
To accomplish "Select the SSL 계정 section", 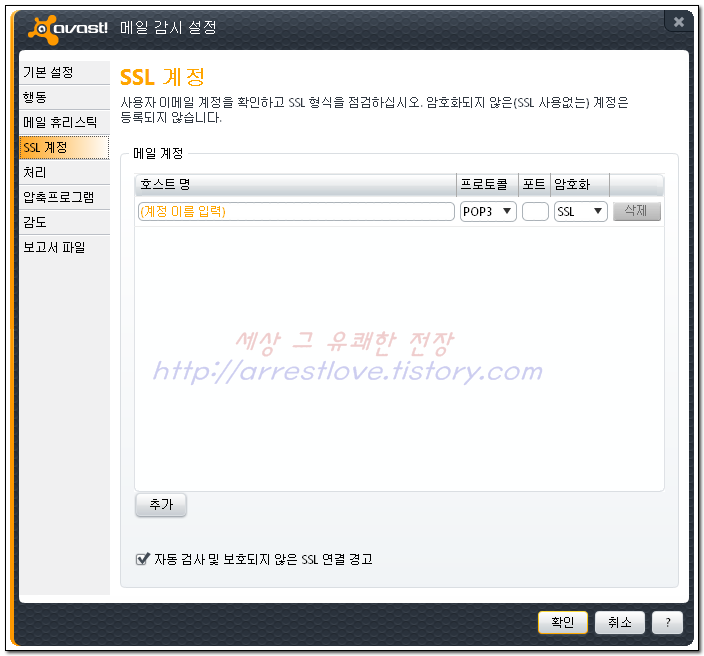I will click(65, 147).
